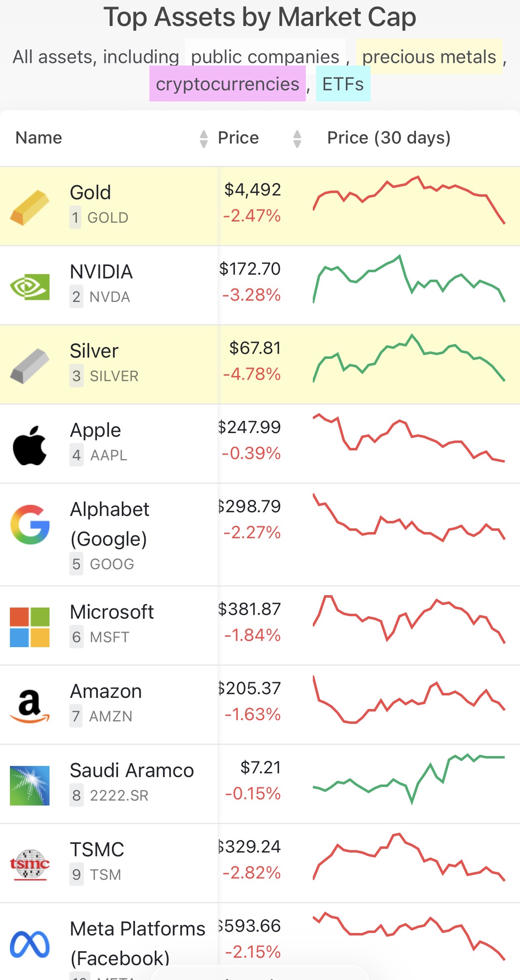Click the NVIDIA logo icon
This screenshot has width=520, height=980.
pos(30,287)
